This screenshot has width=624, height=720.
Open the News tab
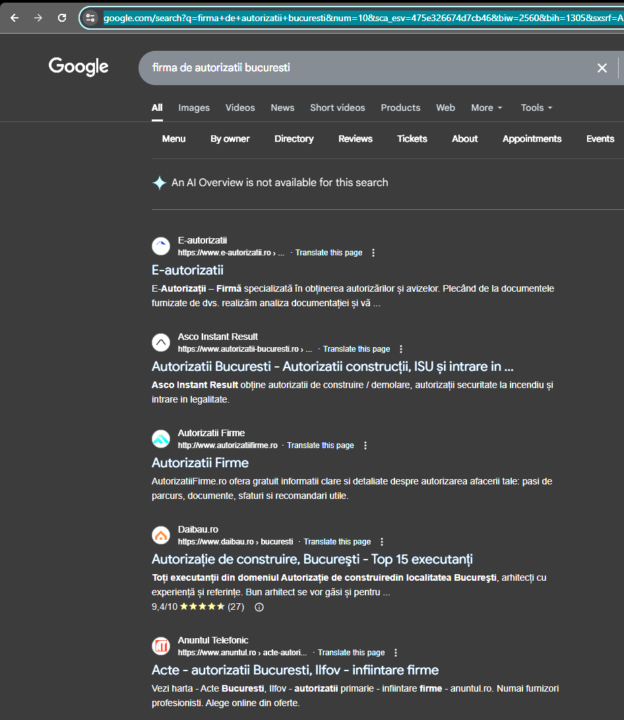point(282,108)
